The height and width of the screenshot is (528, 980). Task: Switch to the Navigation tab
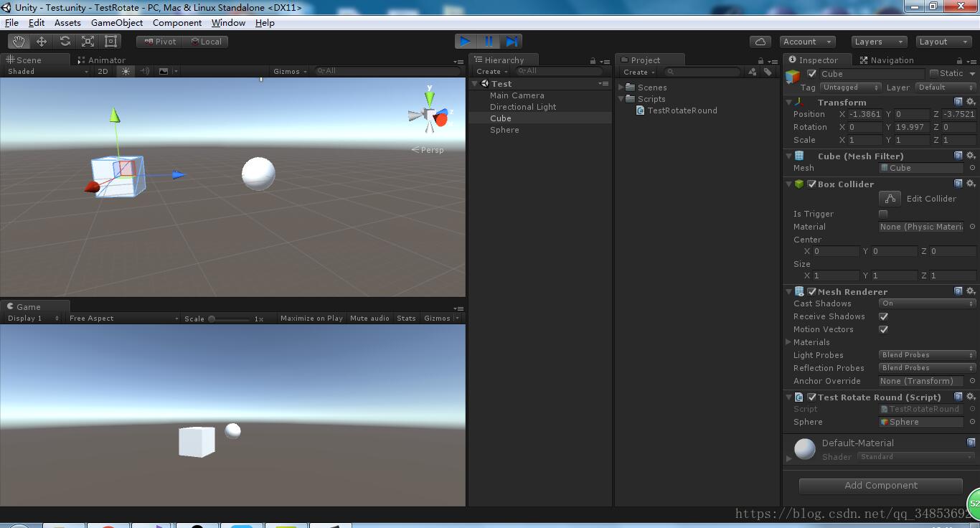click(887, 60)
